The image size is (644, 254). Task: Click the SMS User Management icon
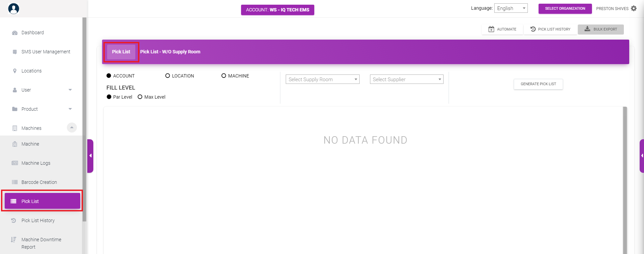pos(15,52)
